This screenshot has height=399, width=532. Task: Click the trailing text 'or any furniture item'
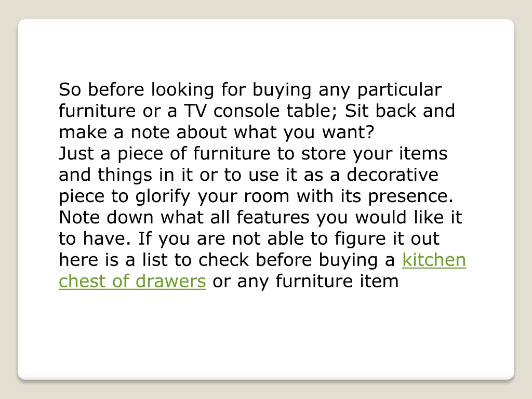point(305,281)
